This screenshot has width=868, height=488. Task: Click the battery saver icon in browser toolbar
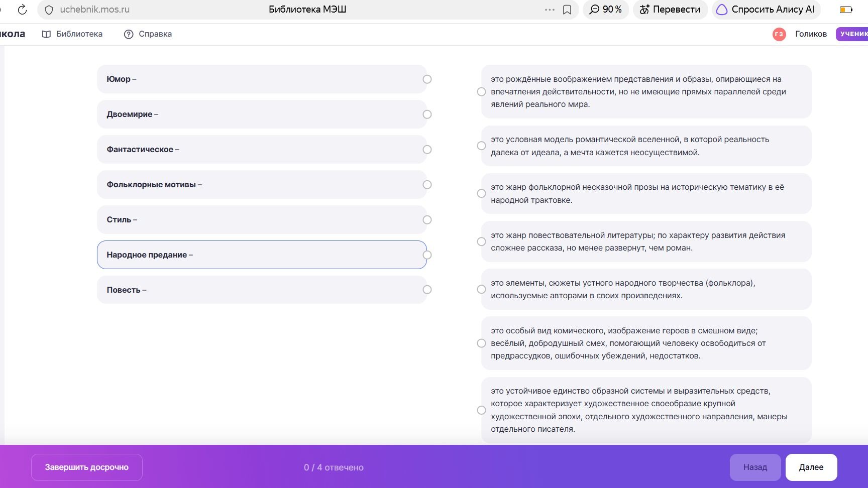(846, 10)
